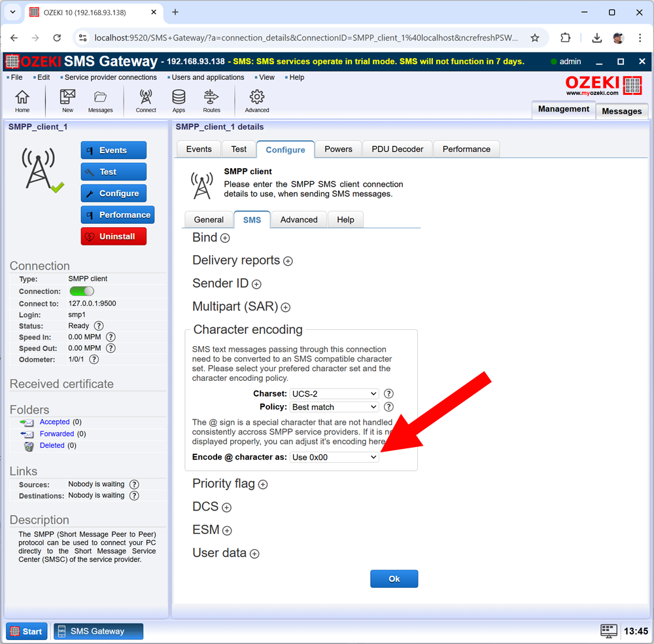Image resolution: width=654 pixels, height=644 pixels.
Task: Switch to the Events tab in details
Action: tap(199, 149)
